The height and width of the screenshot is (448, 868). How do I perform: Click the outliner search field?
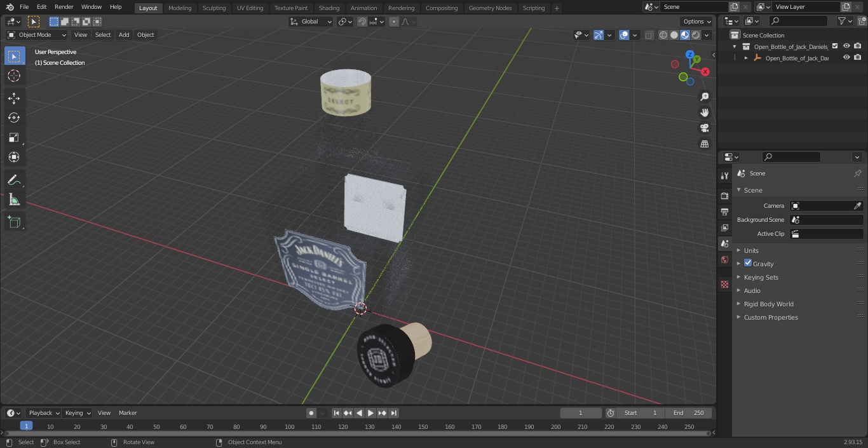[798, 21]
